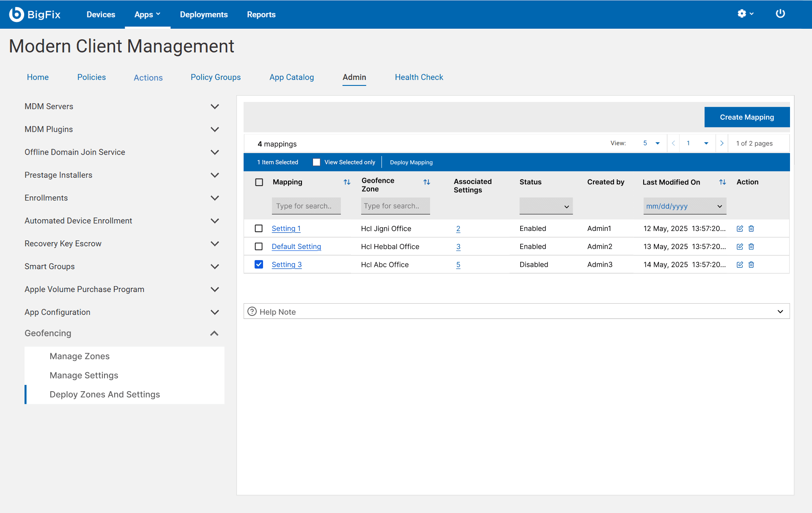Open the Status filter dropdown

pos(546,206)
